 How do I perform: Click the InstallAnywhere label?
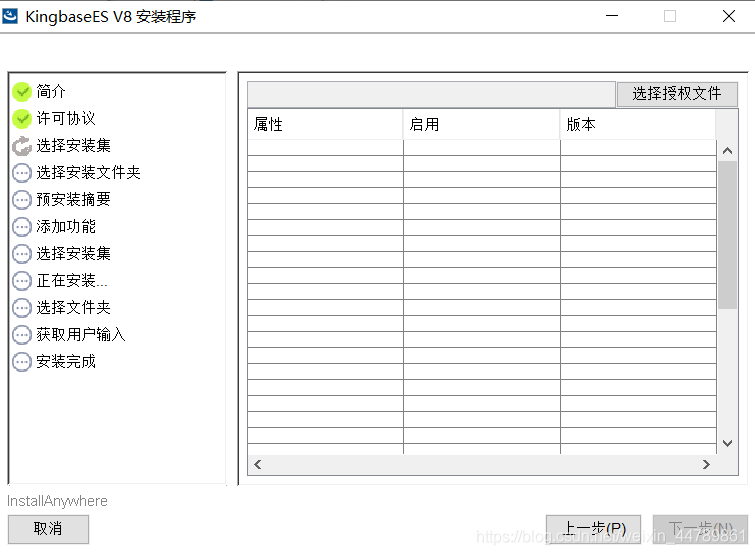coord(57,501)
